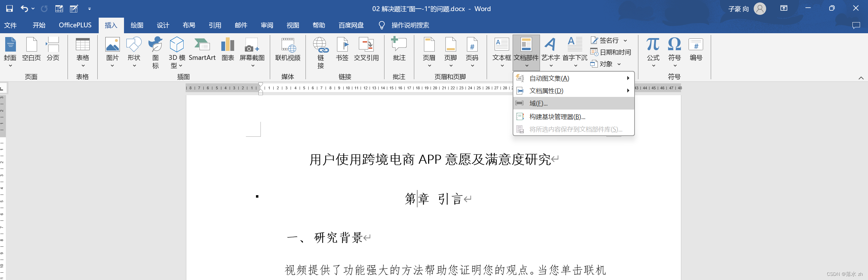The image size is (868, 280).
Task: Click the user account avatar 子豪 向
Action: click(x=760, y=9)
